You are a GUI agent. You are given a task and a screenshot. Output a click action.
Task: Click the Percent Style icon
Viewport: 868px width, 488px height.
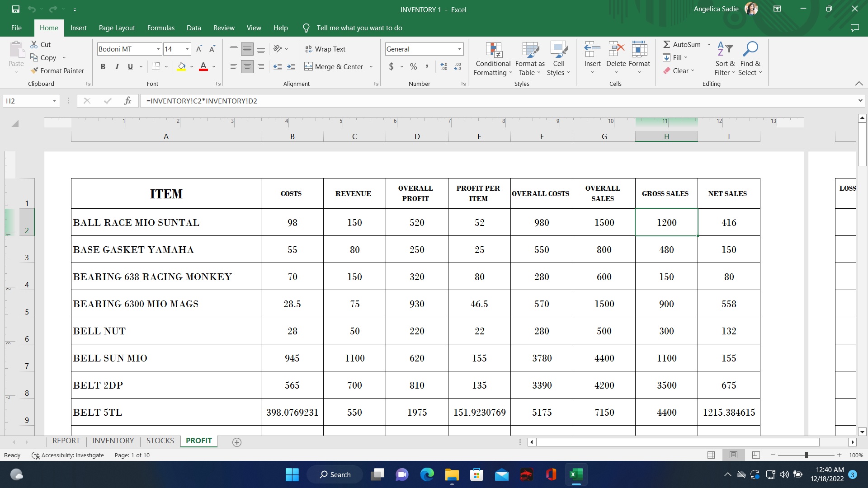click(x=413, y=66)
